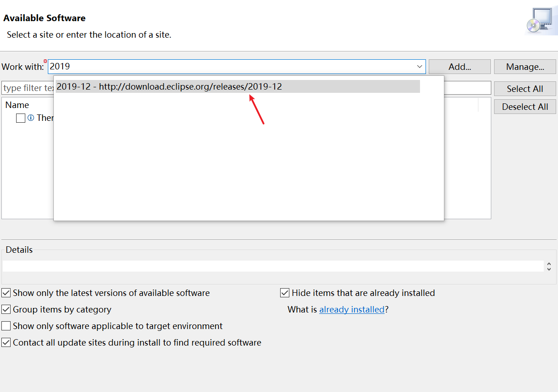This screenshot has height=392, width=558.
Task: Click the Select All button
Action: 525,89
